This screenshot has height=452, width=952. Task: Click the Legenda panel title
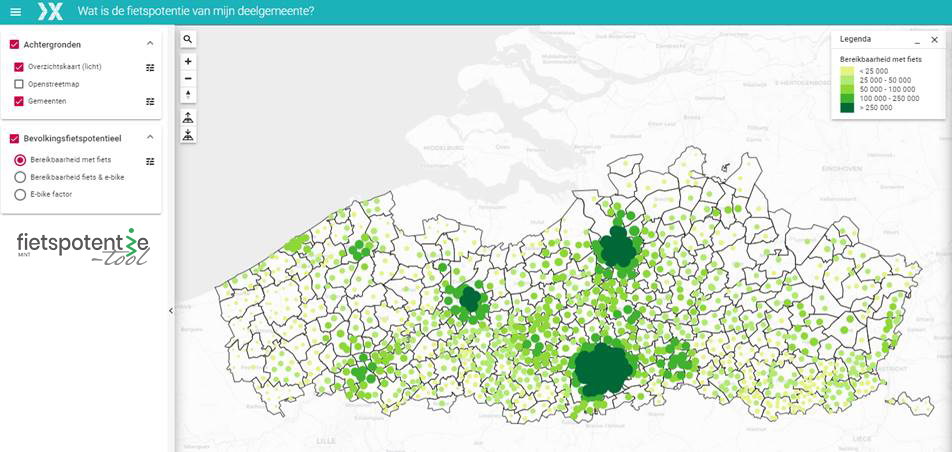point(855,39)
